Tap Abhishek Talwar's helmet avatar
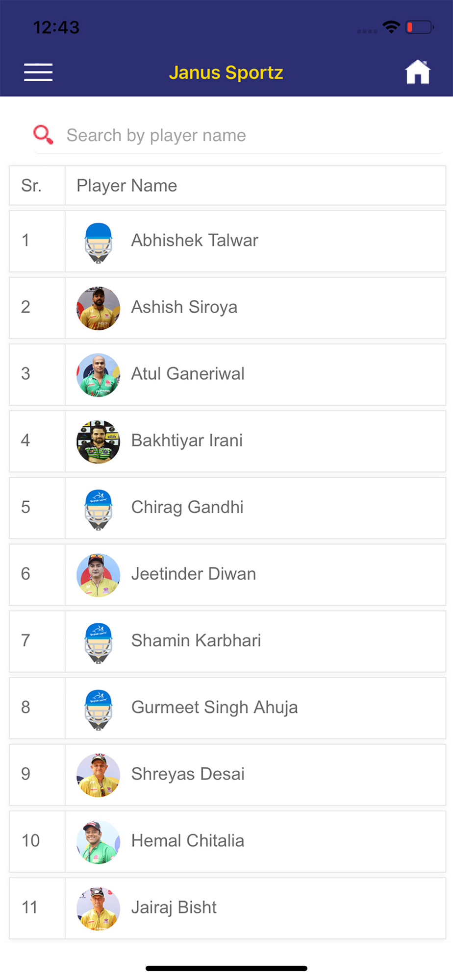Screen dimensions: 453x980 pyautogui.click(x=99, y=242)
